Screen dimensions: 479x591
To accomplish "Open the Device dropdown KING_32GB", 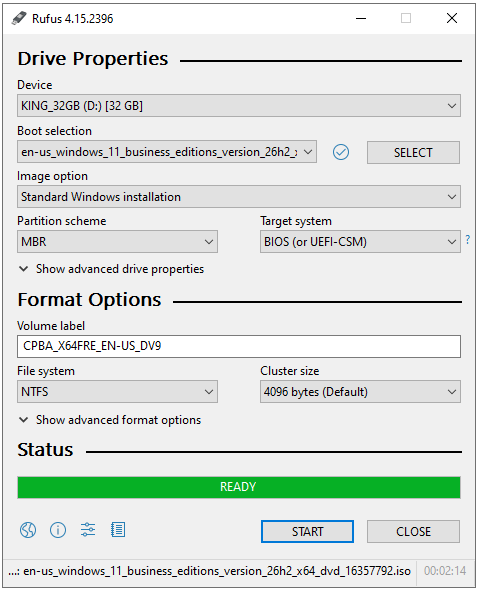I will pos(239,106).
